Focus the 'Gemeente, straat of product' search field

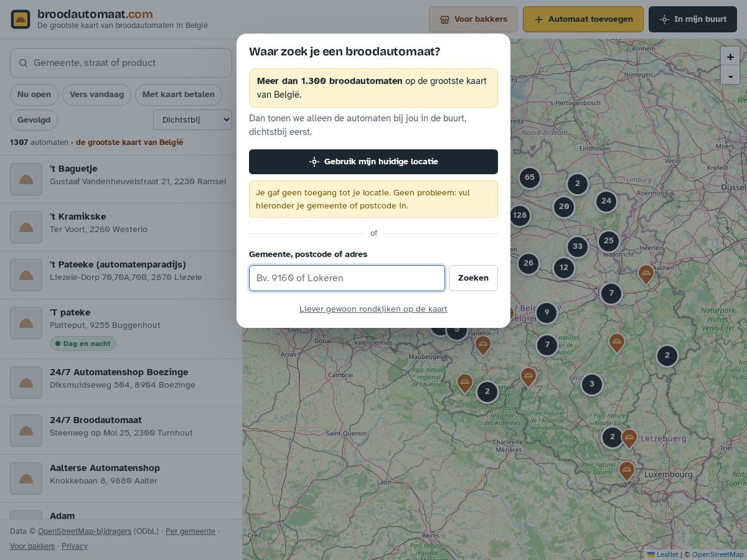pos(121,63)
